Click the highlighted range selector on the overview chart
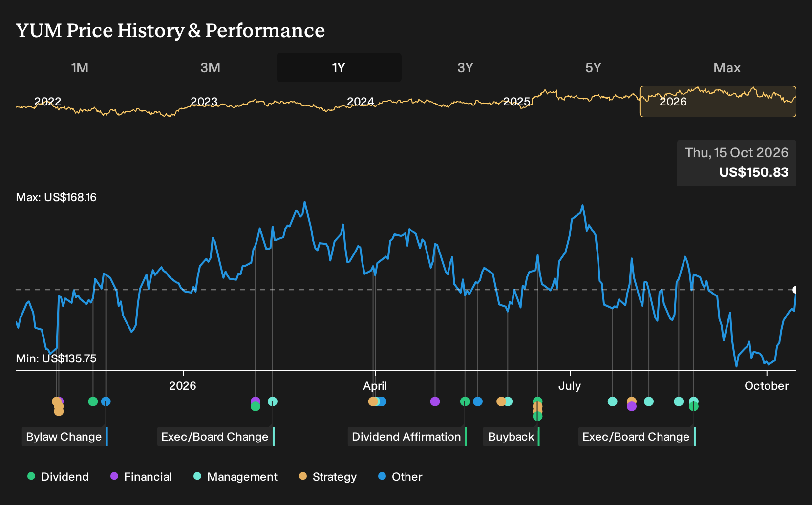The width and height of the screenshot is (812, 505). (x=718, y=102)
